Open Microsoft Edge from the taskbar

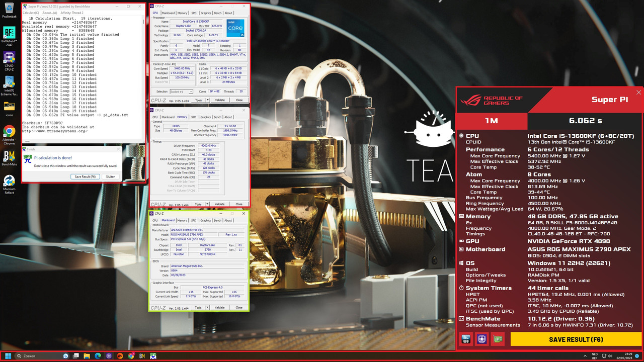[x=98, y=356]
